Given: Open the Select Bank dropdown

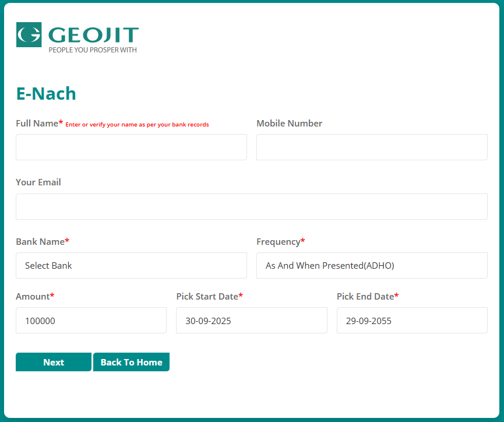Looking at the screenshot, I should [131, 265].
